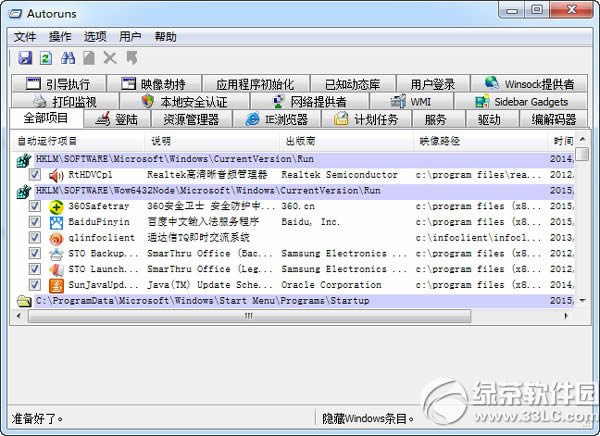600x436 pixels.
Task: Click the Delete X toolbar icon
Action: (x=110, y=58)
